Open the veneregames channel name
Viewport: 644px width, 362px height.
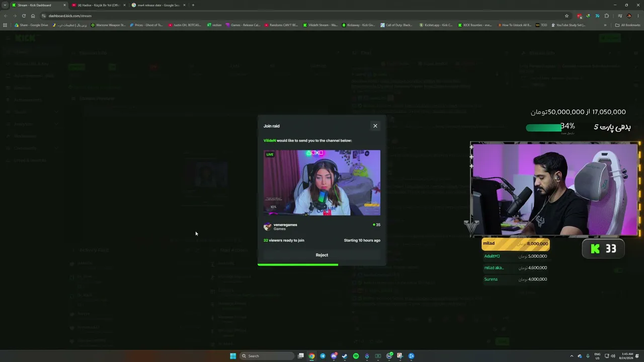click(285, 225)
